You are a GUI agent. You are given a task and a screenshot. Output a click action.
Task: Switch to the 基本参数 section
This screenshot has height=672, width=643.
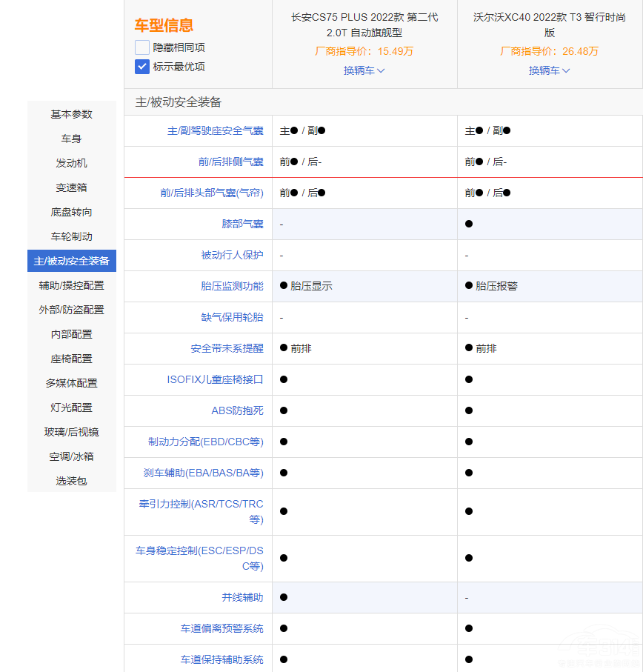click(x=71, y=114)
